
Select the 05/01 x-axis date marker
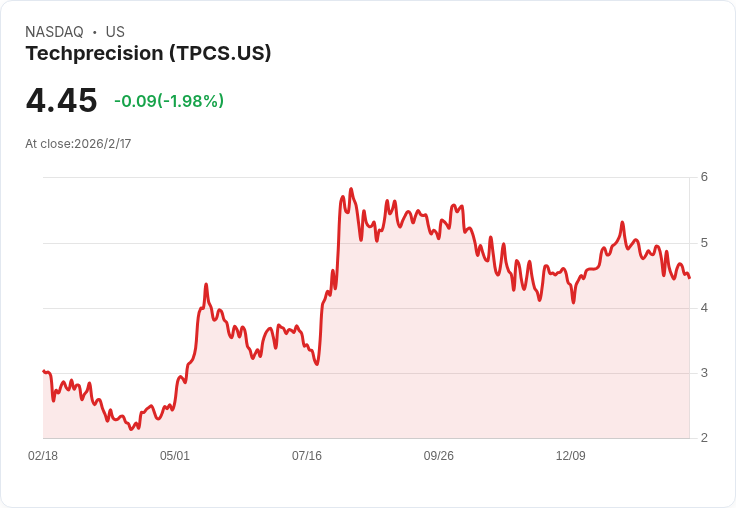tap(175, 456)
